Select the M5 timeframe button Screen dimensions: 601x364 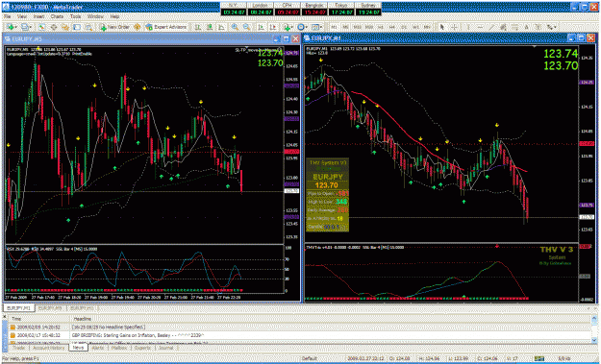pyautogui.click(x=346, y=27)
